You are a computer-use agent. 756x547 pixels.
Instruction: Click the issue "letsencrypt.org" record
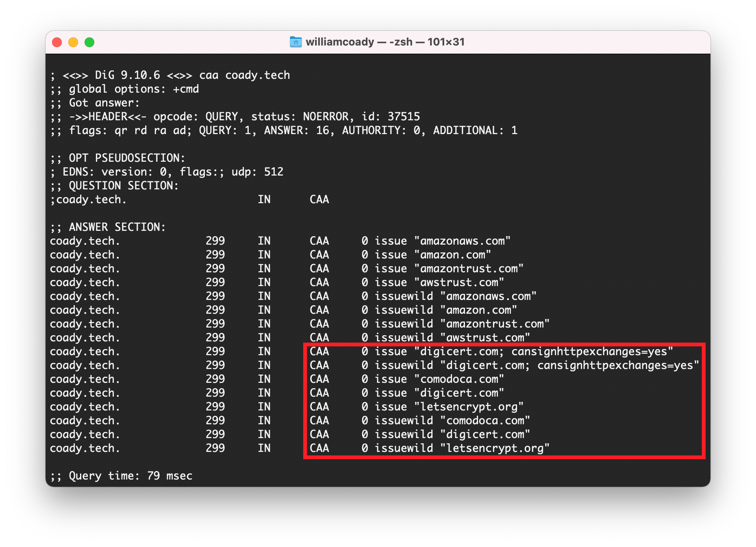(x=287, y=407)
